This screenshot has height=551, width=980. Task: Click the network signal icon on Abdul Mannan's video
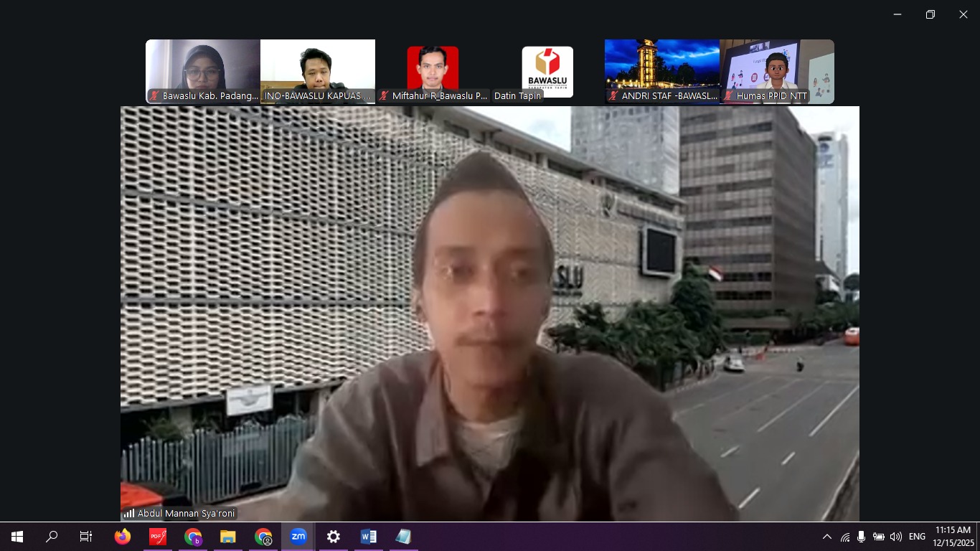point(128,513)
